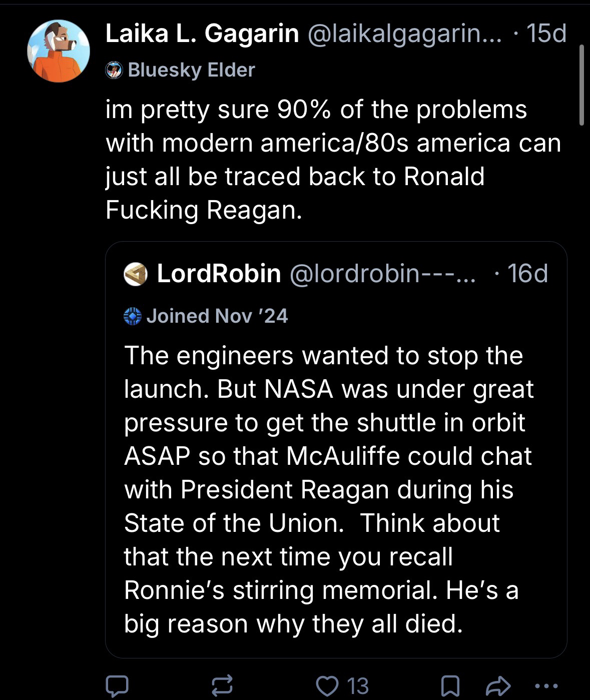Open the Bluesky Elder label

pos(191,70)
